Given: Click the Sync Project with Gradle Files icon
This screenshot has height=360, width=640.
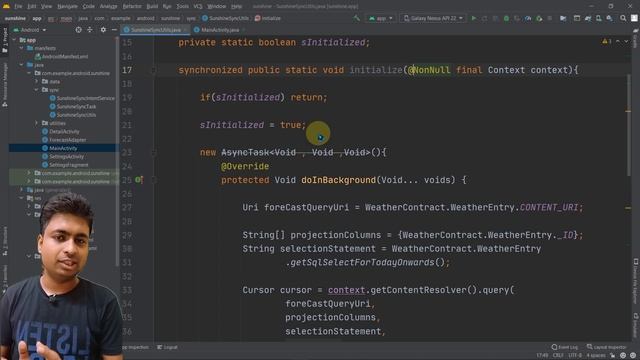Looking at the screenshot, I should point(588,18).
